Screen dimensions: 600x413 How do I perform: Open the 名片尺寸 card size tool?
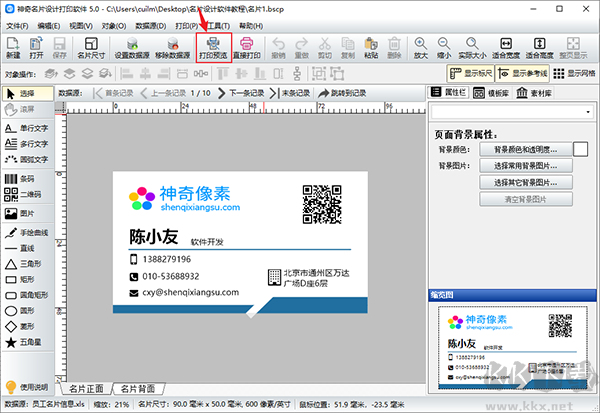[91, 48]
